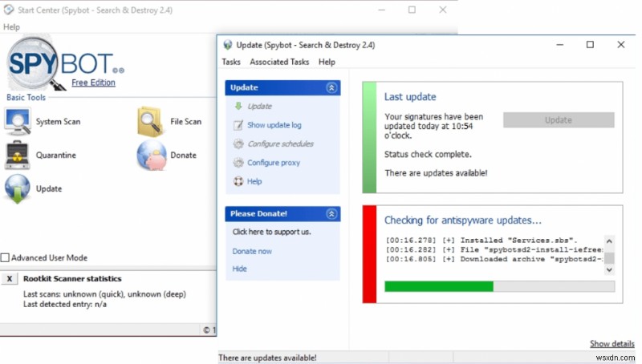Click the Quarantine label

tap(56, 155)
